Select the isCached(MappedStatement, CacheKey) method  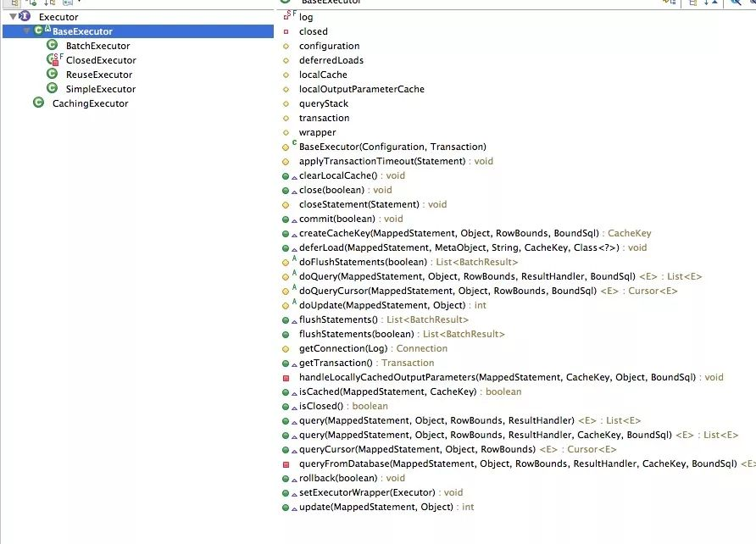[x=410, y=391]
